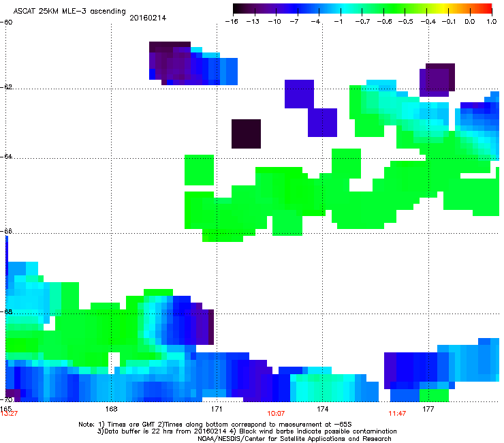Screen dimensions: 504x443
Task: Click the color scale label '1.0'
Action: 492,22
